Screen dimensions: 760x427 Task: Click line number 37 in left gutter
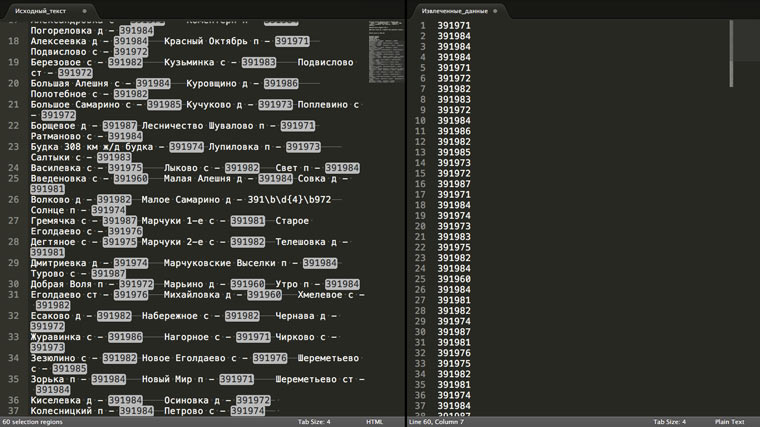coord(13,410)
